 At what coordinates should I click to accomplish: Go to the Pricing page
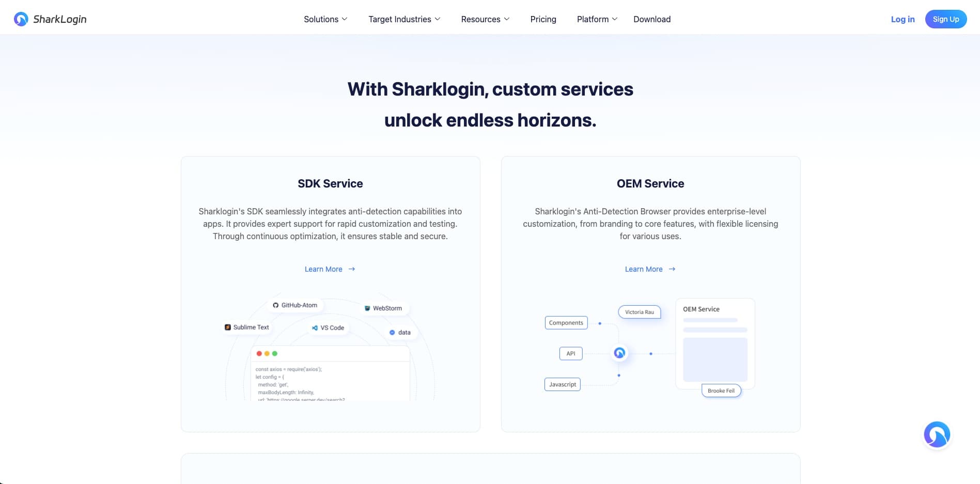[x=543, y=19]
